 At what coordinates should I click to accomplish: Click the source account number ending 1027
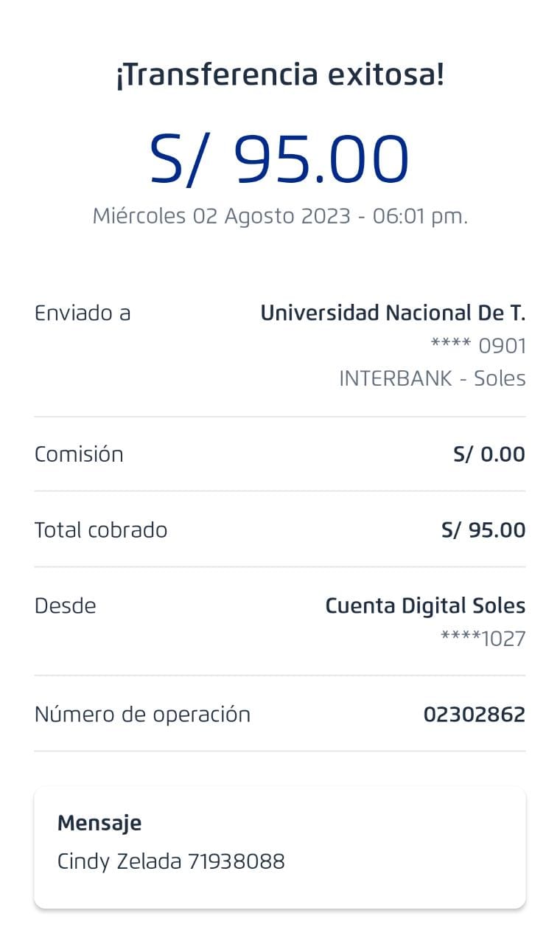(483, 639)
